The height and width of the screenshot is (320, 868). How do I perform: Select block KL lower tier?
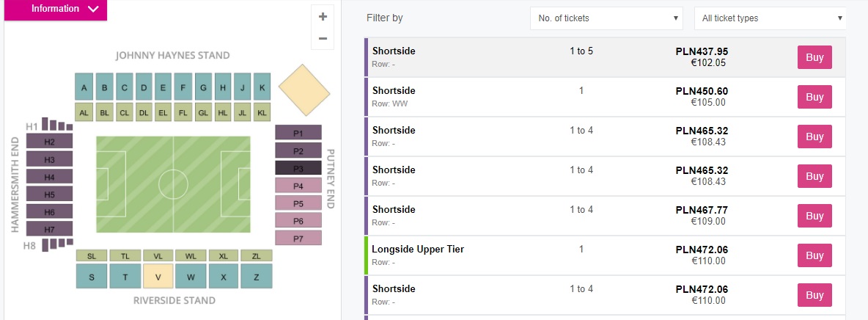262,113
